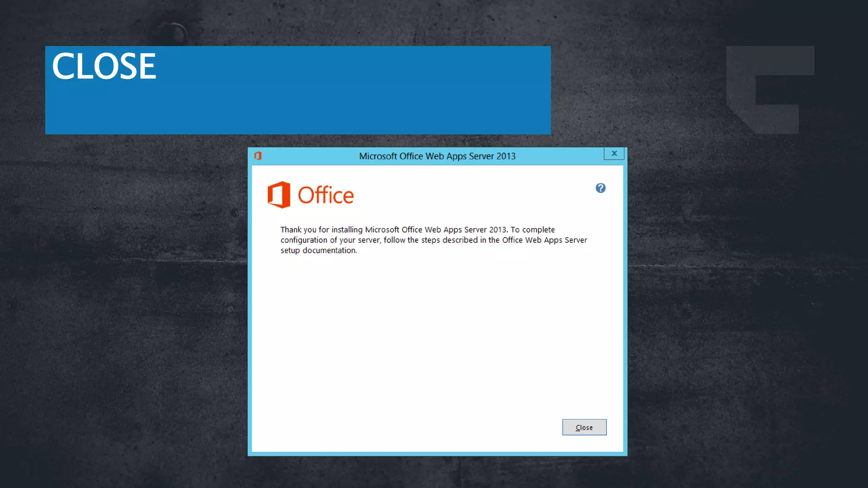Click the Close button in the installer dialog
The height and width of the screenshot is (488, 868).
(584, 427)
